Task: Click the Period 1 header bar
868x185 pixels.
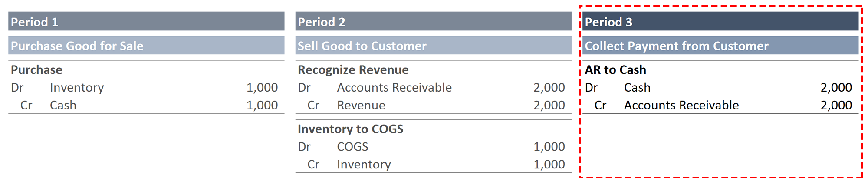Action: (x=146, y=21)
